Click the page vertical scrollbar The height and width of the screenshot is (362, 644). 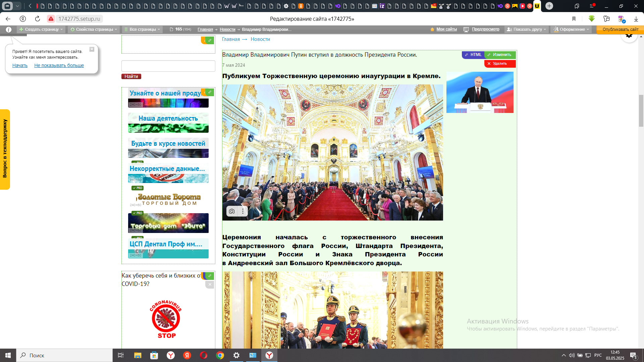point(641,111)
